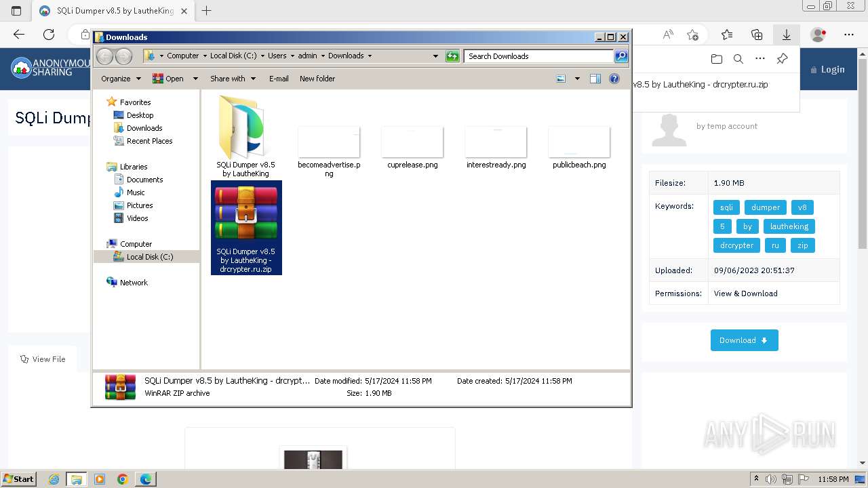Image resolution: width=868 pixels, height=488 pixels.
Task: Click the lautheking keyword tag
Action: [x=789, y=226]
